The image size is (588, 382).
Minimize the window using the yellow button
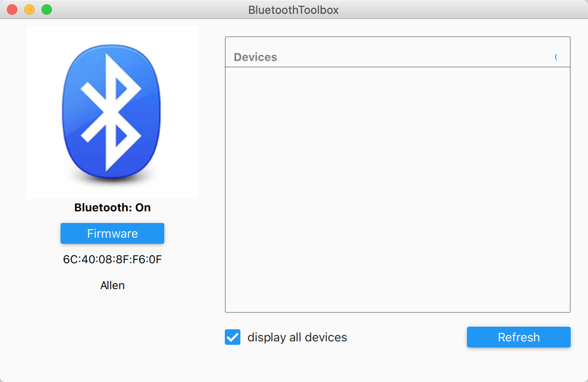pyautogui.click(x=29, y=10)
